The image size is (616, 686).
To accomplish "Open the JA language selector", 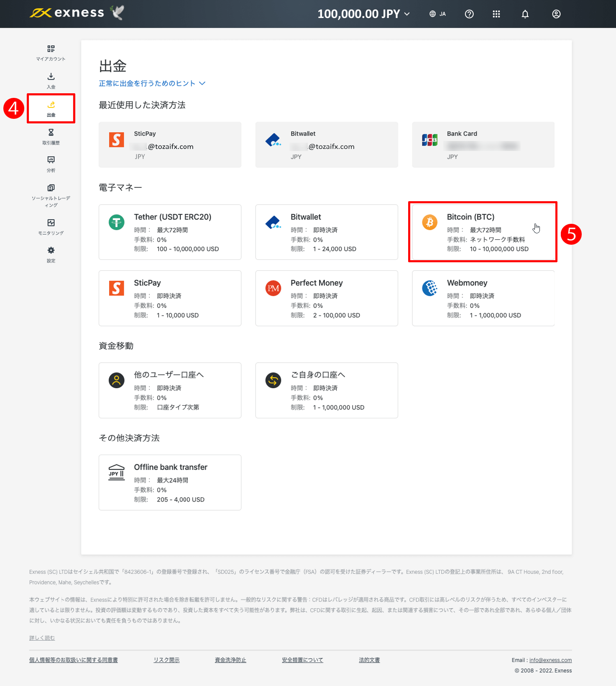I will click(437, 14).
